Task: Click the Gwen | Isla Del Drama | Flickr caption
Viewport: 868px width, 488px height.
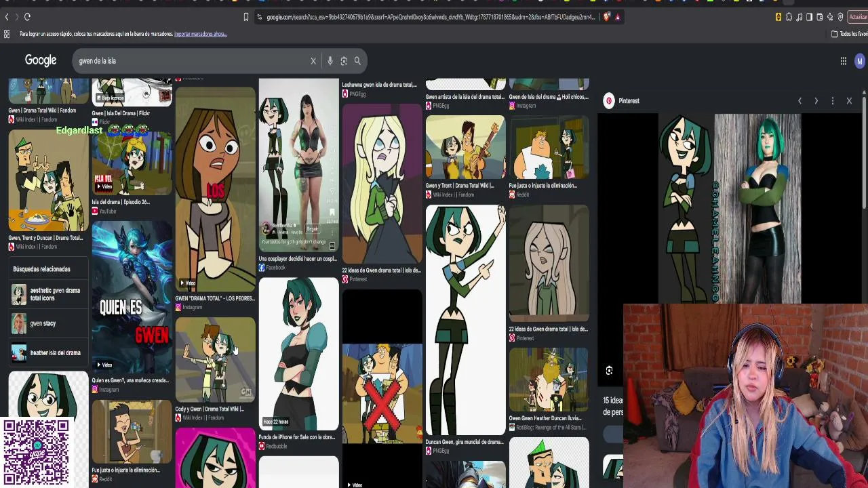Action: 121,113
